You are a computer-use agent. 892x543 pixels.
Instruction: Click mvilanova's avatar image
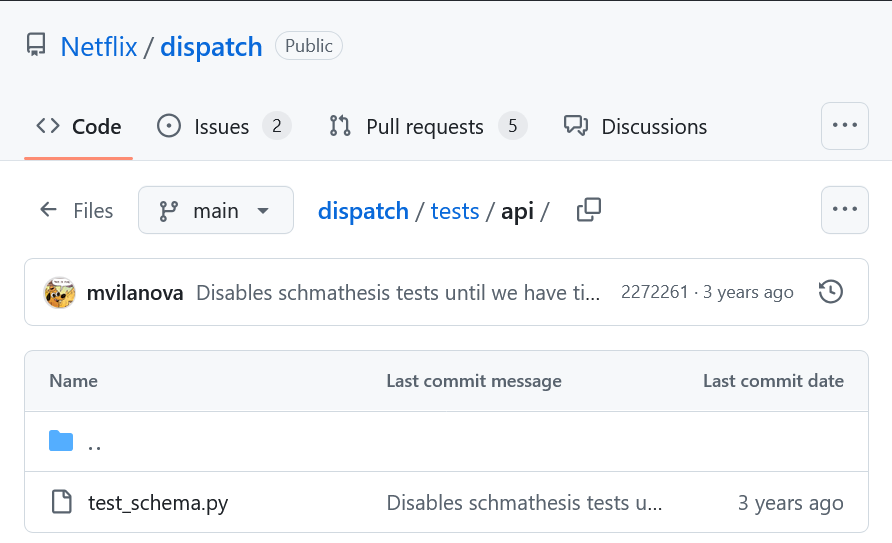60,293
